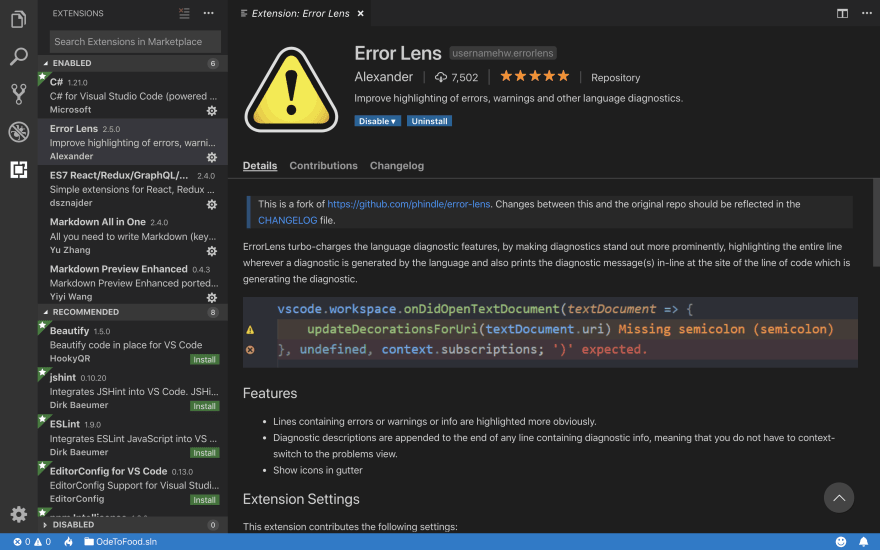Open the phindle/error-lens GitHub link
This screenshot has height=550, width=880.
[x=409, y=204]
